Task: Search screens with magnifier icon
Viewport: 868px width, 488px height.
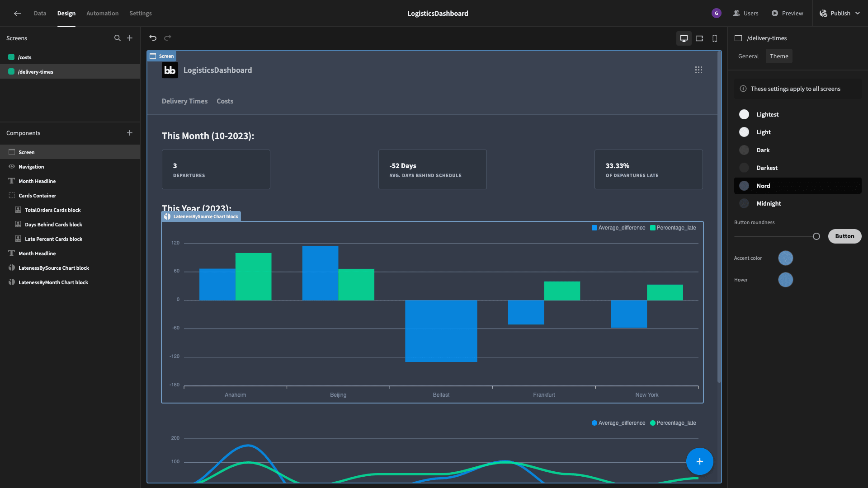Action: tap(118, 38)
